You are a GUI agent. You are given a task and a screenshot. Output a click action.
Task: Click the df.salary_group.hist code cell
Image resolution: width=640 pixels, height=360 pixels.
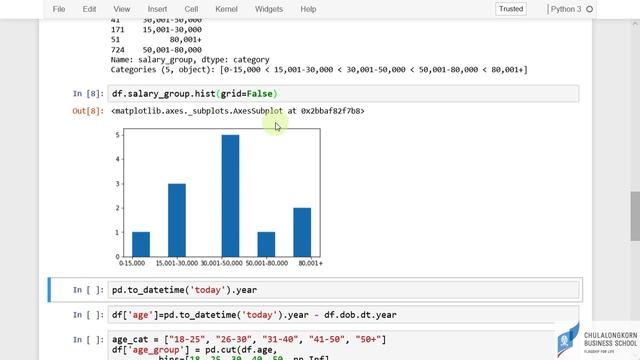[x=343, y=94]
